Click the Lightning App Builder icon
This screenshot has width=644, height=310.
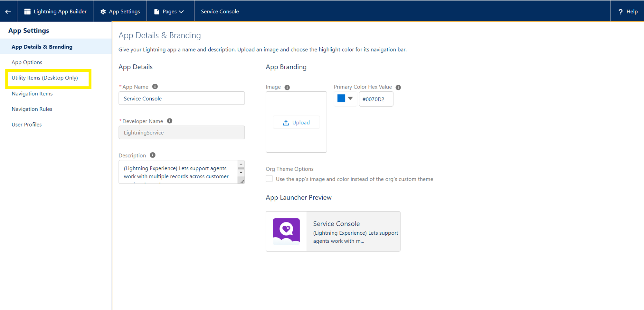[27, 12]
